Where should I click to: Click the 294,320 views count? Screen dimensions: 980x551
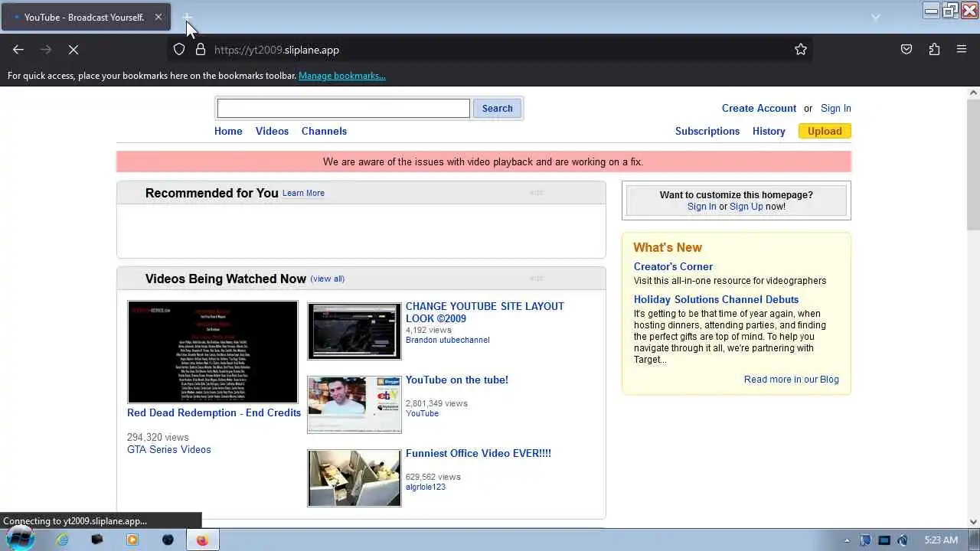tap(158, 438)
